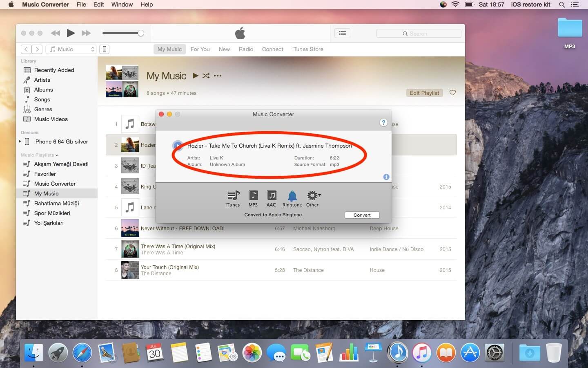Open iBooks from the Dock
The height and width of the screenshot is (368, 588).
[x=446, y=352]
